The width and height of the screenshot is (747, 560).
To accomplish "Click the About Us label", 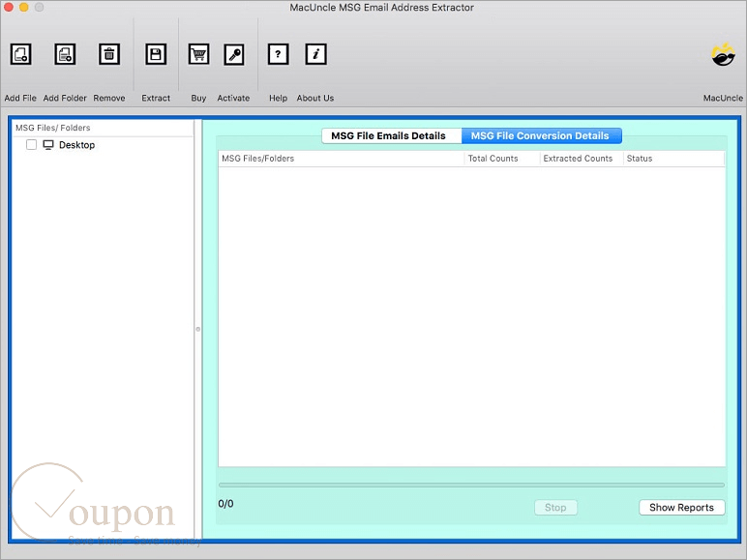I will pyautogui.click(x=315, y=98).
